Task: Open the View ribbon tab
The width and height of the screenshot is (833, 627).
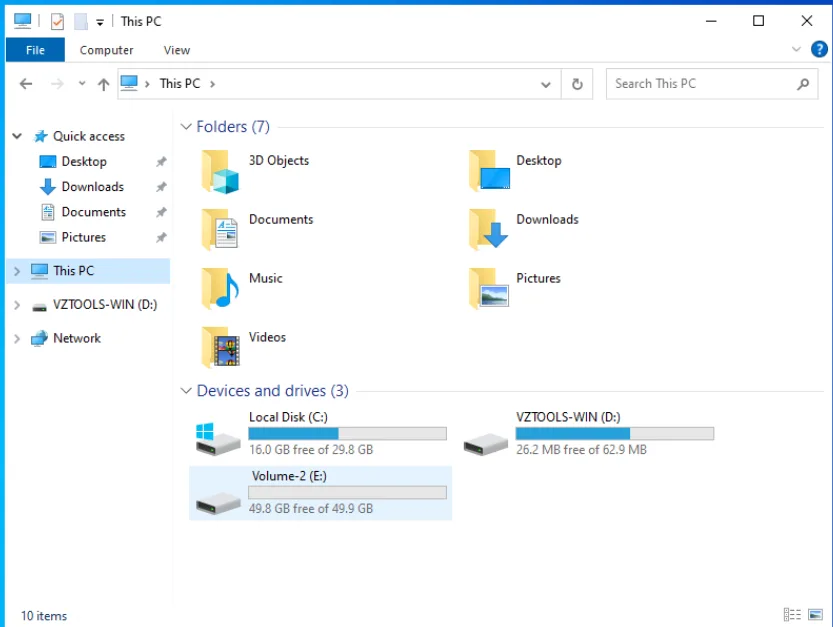Action: (177, 50)
